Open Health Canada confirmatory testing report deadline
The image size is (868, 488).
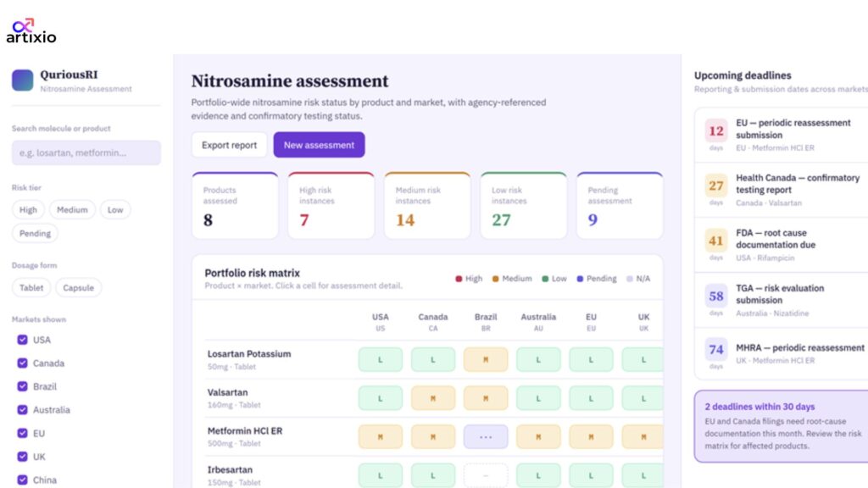coord(781,190)
